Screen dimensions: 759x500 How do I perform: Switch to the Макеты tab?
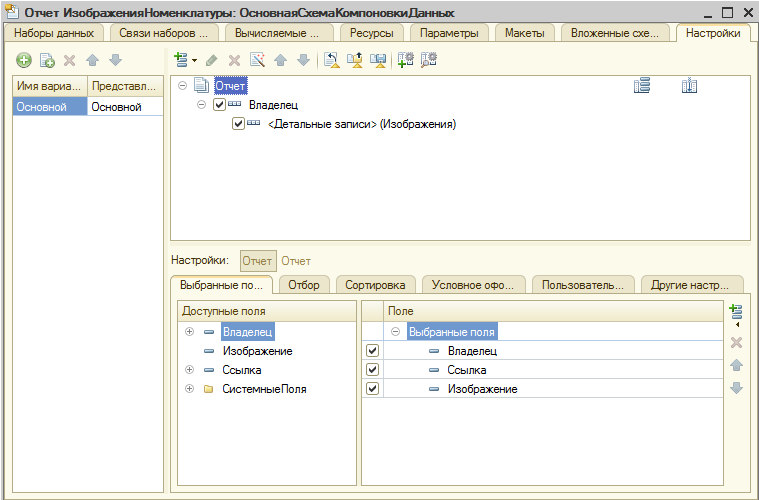click(x=525, y=33)
